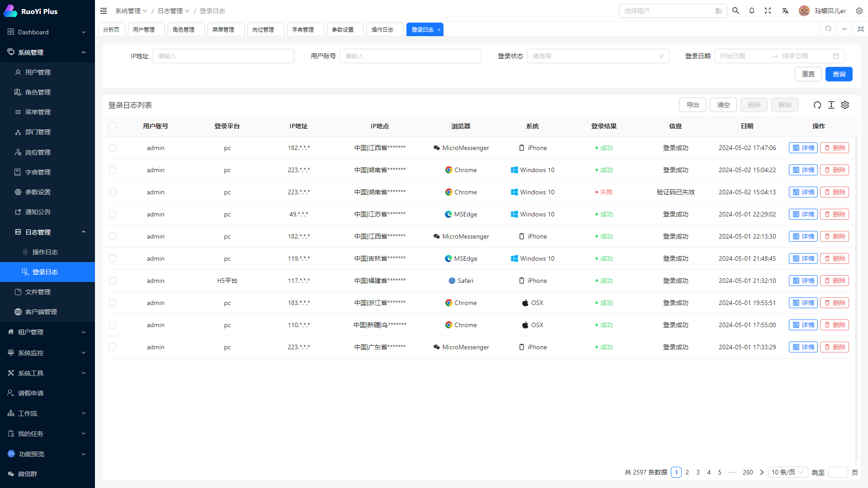This screenshot has height=488, width=868.
Task: Collapse sidebar with the menu fold icon
Action: (x=104, y=11)
